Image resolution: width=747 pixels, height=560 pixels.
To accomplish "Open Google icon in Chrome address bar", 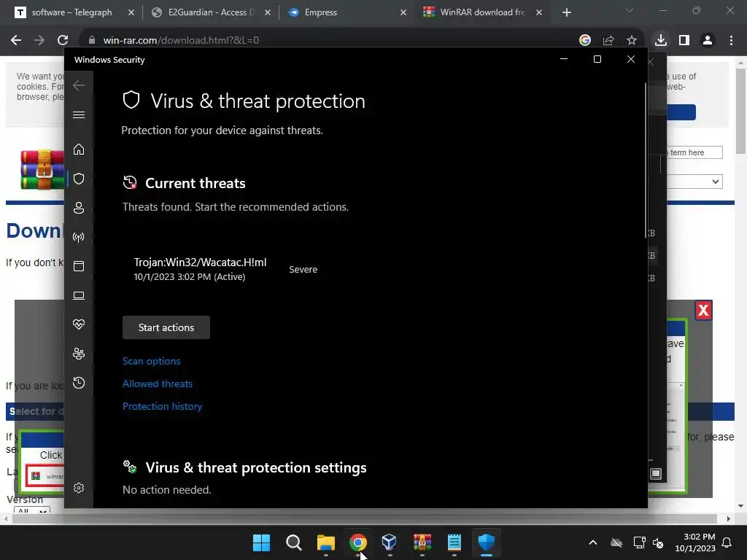I will pos(585,40).
